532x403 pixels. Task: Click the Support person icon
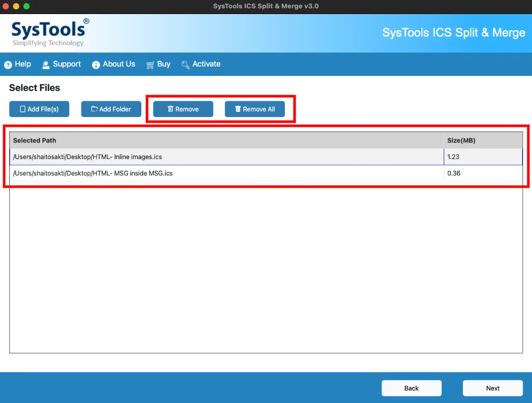point(46,64)
